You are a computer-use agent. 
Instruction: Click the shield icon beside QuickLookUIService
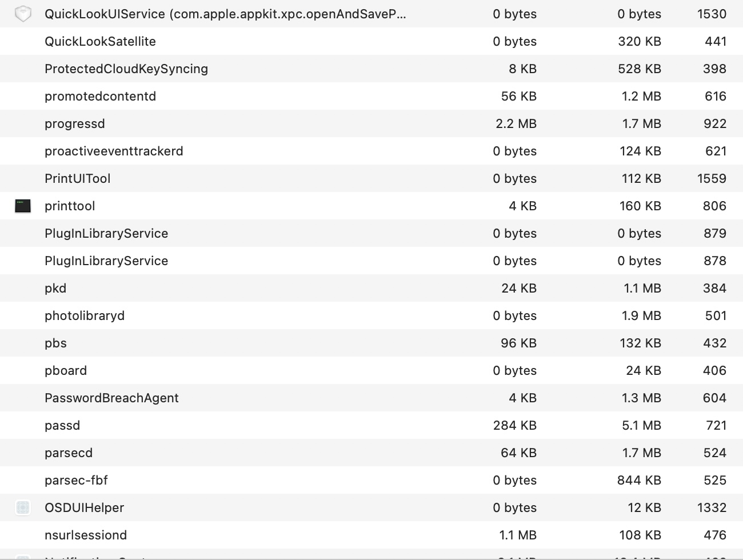(x=23, y=14)
